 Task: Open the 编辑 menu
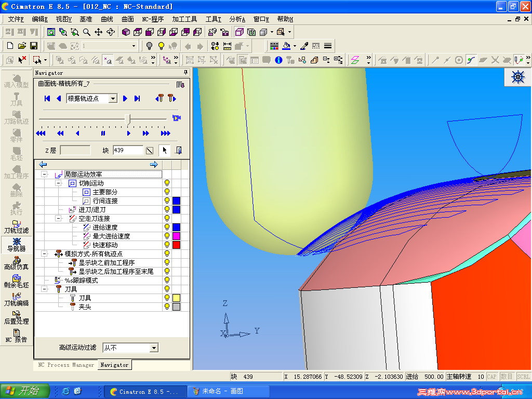pos(39,19)
